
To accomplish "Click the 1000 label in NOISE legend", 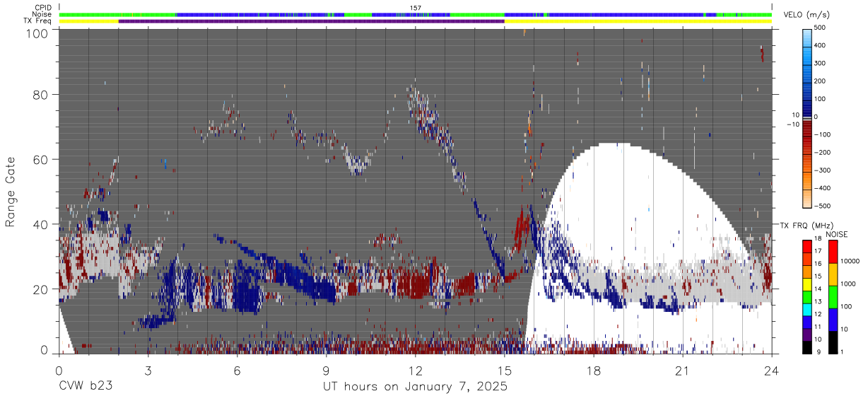I will tap(848, 284).
